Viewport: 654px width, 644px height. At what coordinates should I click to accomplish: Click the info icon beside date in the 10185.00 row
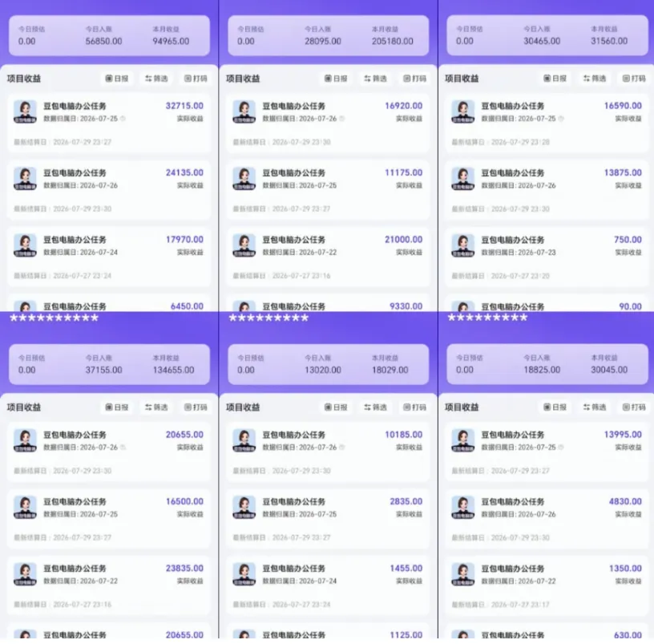pos(341,448)
